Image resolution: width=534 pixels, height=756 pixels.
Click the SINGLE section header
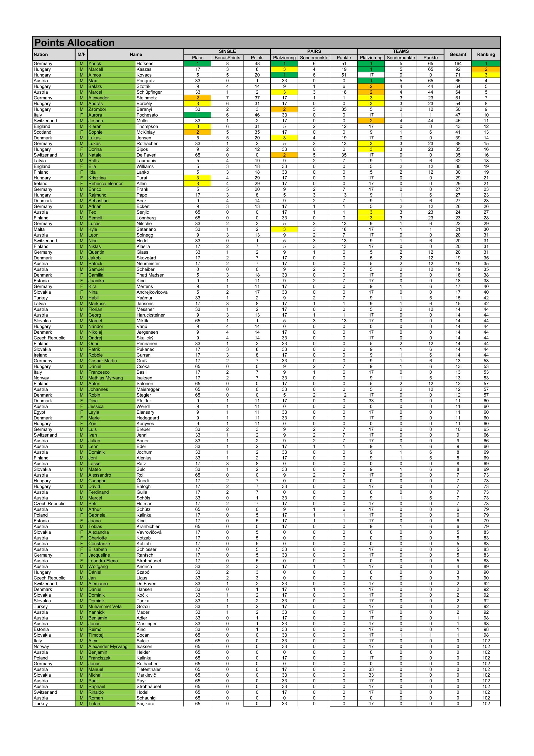(x=227, y=51)
